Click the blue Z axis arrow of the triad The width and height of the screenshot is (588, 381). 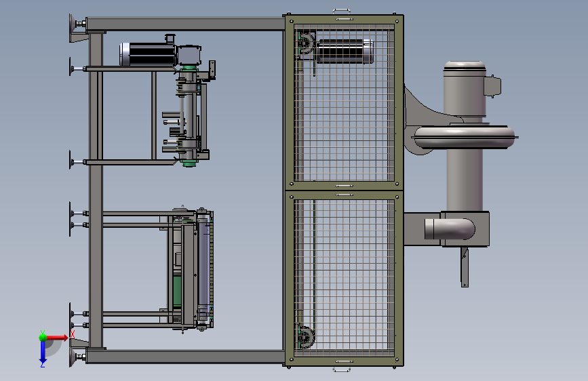[x=43, y=352]
